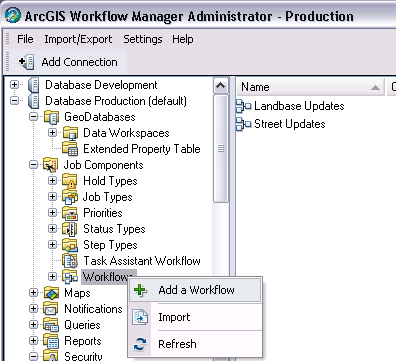
Task: Click the Job Types folder icon
Action: [70, 197]
